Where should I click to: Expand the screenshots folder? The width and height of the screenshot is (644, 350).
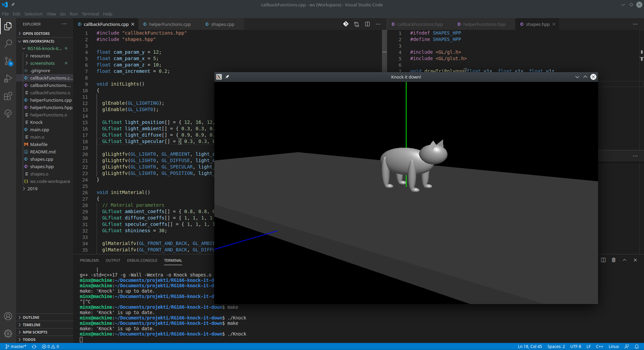pyautogui.click(x=45, y=63)
